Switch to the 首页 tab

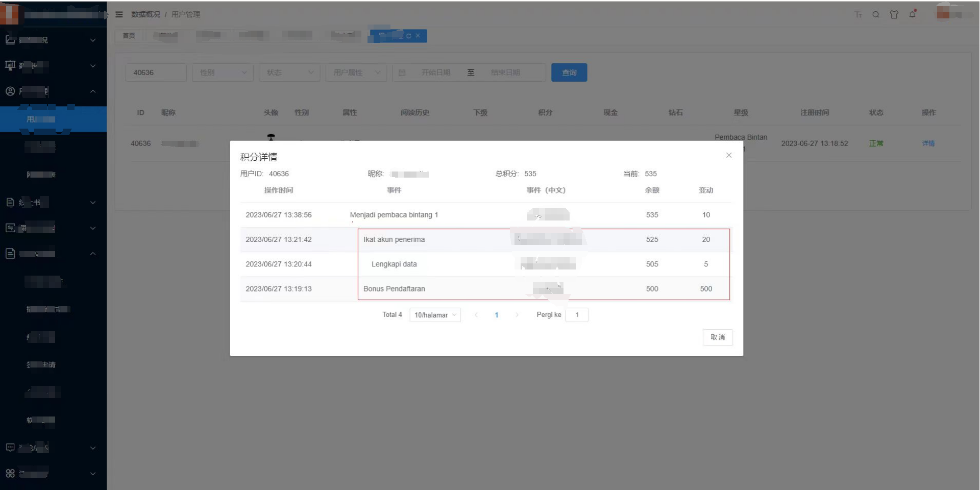coord(129,36)
